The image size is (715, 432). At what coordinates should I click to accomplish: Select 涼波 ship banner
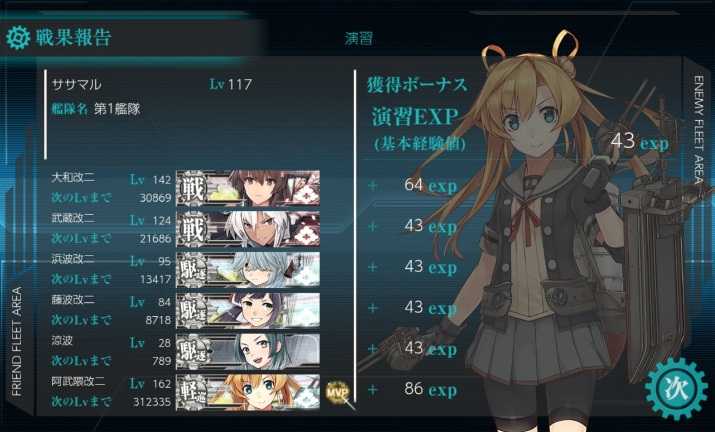[248, 351]
